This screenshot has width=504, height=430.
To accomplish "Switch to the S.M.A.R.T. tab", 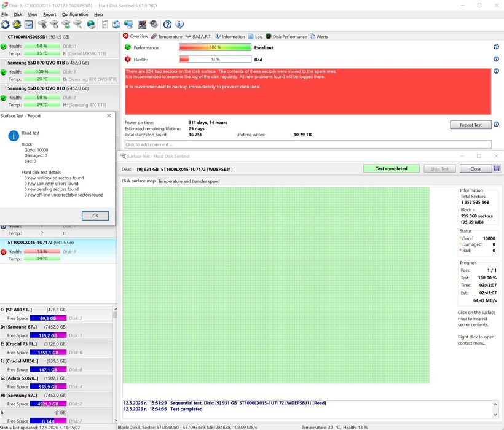I will click(199, 37).
